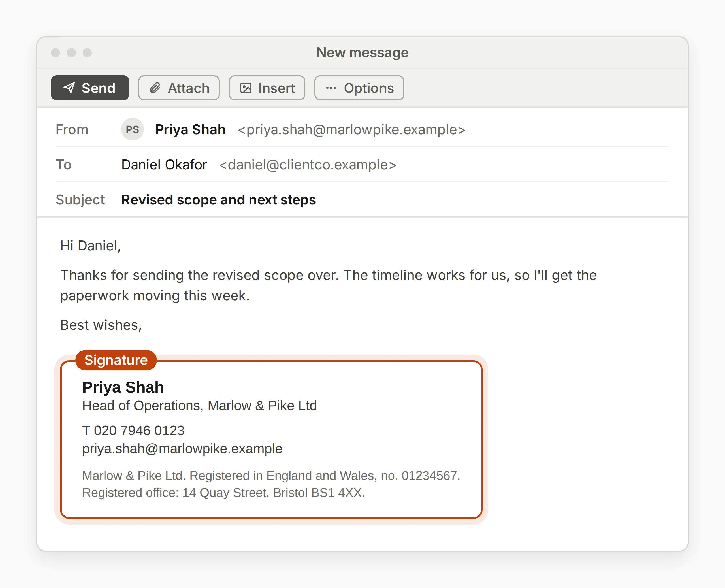Click the Insert button
The height and width of the screenshot is (588, 725).
click(x=267, y=88)
